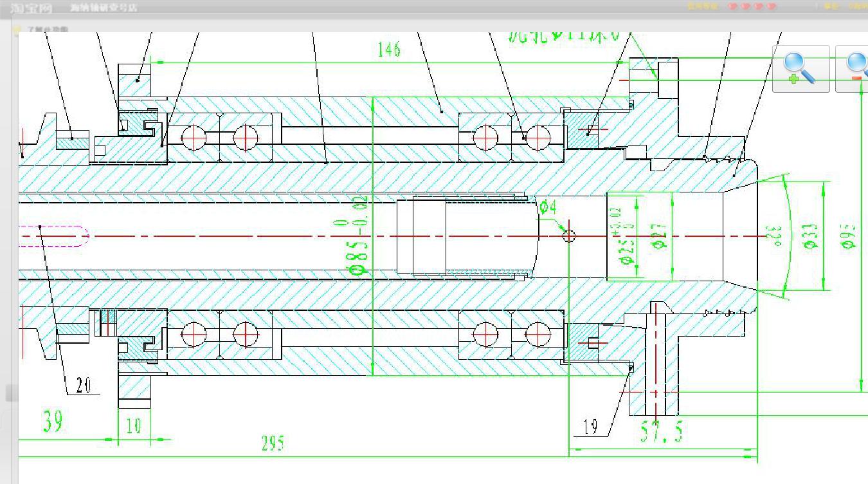Click the 295 dimension label

click(273, 443)
